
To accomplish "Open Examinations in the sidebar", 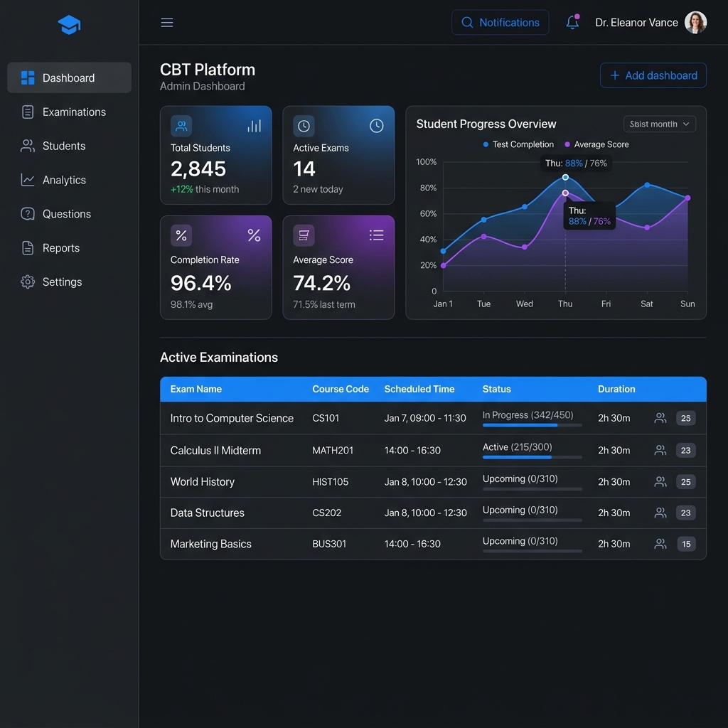I will click(x=69, y=112).
